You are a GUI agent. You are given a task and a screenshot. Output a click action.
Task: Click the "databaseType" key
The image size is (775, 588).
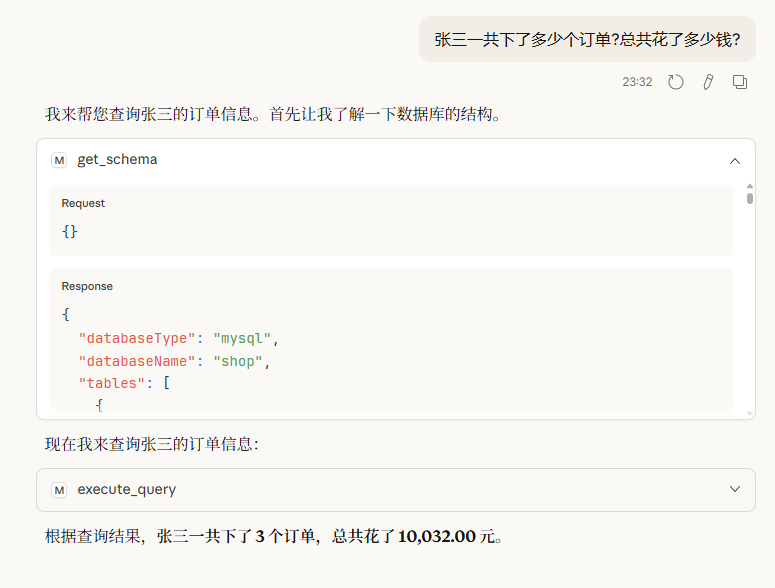click(137, 338)
